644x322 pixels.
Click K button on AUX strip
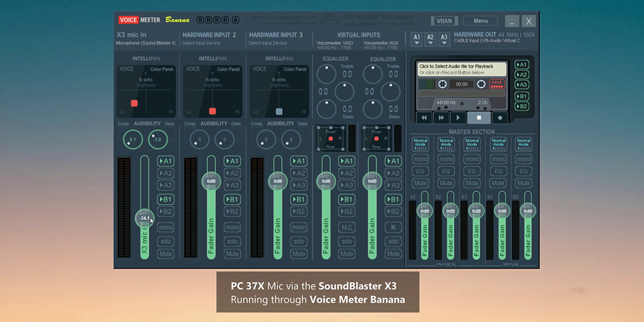coord(393,227)
